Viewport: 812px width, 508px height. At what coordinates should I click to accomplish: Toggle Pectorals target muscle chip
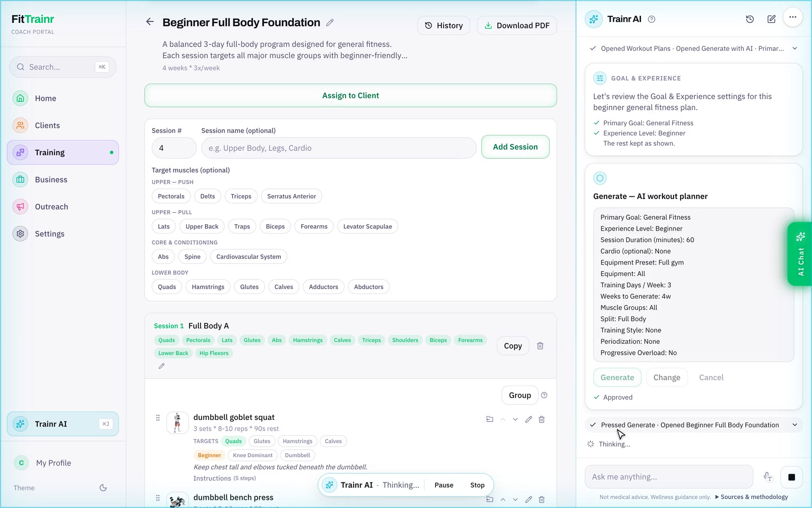(x=171, y=196)
